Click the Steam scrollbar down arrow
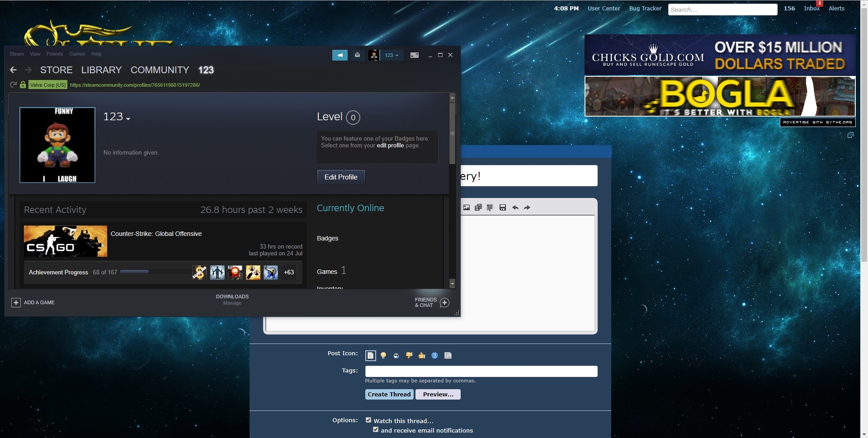 [x=452, y=283]
